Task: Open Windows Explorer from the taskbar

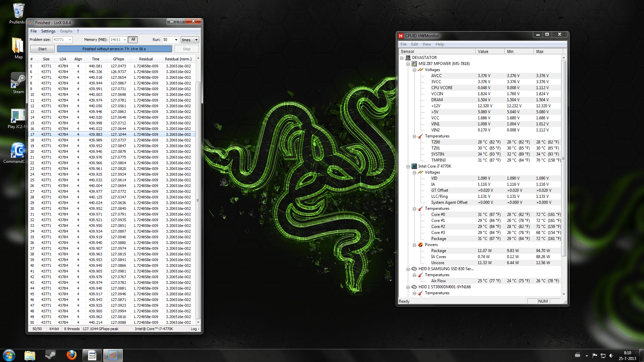Action: click(30, 355)
